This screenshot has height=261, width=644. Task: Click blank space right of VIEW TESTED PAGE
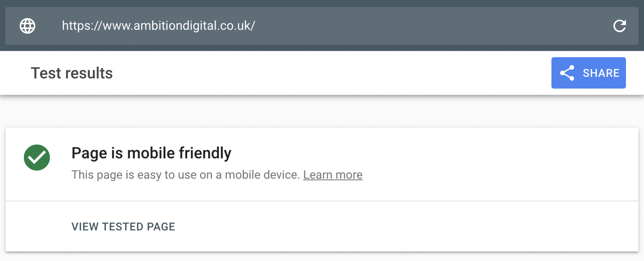(402, 226)
